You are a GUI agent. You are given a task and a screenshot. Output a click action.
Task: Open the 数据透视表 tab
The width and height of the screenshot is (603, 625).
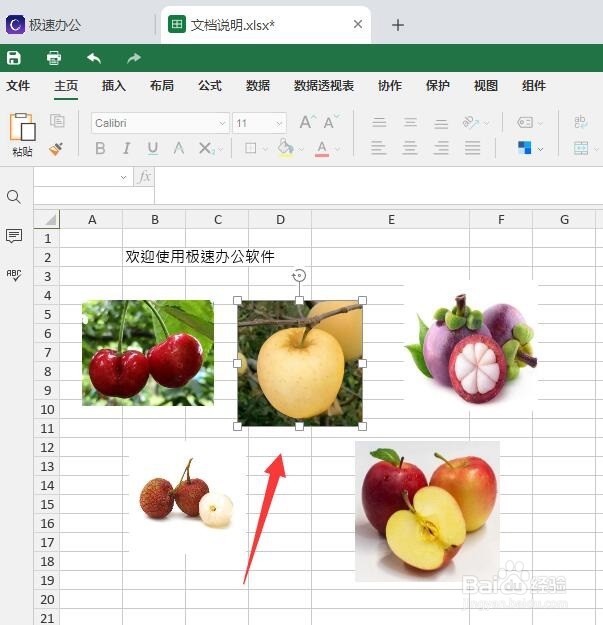pos(324,86)
